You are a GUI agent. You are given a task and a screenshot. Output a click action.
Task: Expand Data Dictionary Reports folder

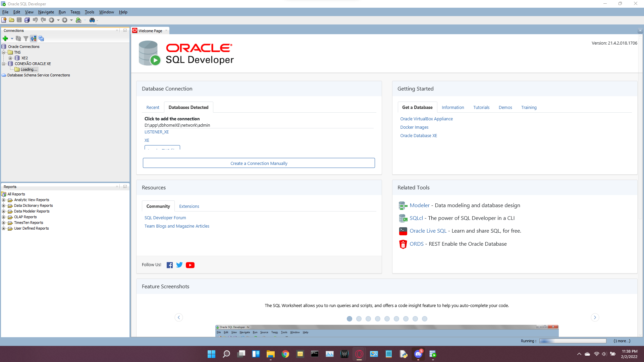pos(4,205)
